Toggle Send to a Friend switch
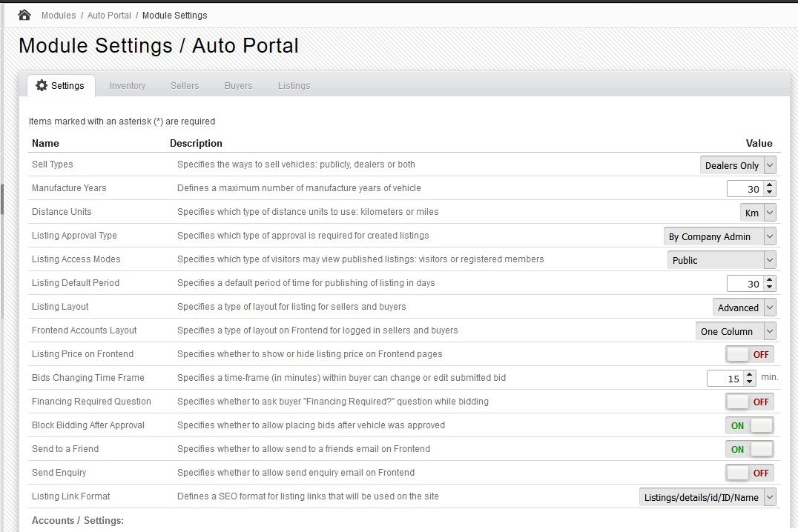This screenshot has height=532, width=798. coord(750,449)
